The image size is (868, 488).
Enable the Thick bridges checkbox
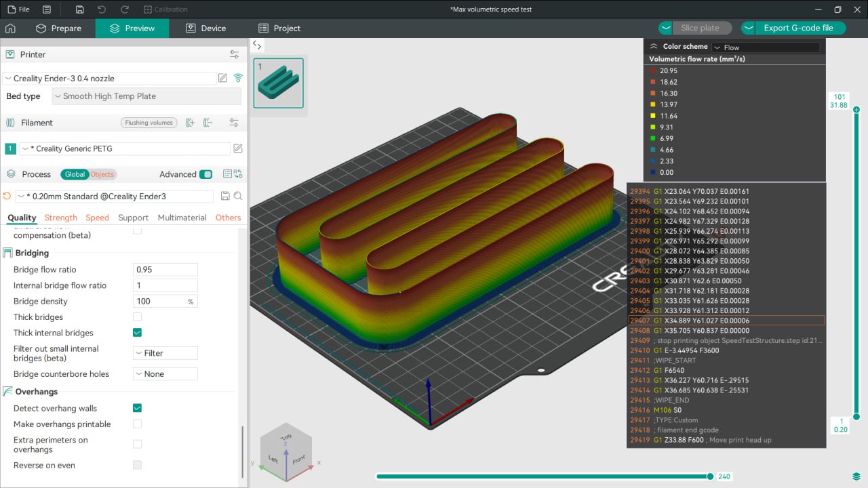[138, 317]
